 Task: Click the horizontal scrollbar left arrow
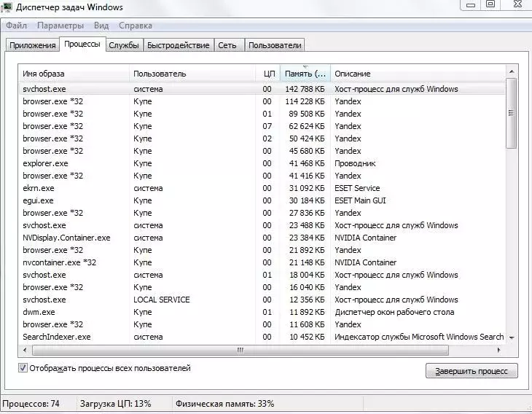[25, 350]
